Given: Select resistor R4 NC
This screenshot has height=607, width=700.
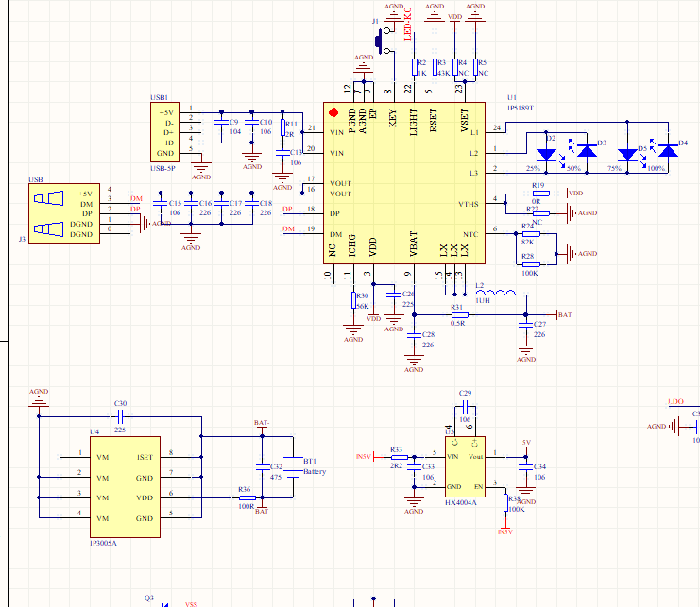Looking at the screenshot, I should (x=455, y=67).
